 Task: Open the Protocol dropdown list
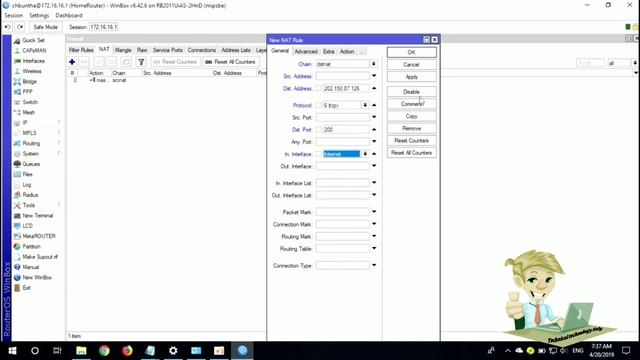click(x=365, y=105)
